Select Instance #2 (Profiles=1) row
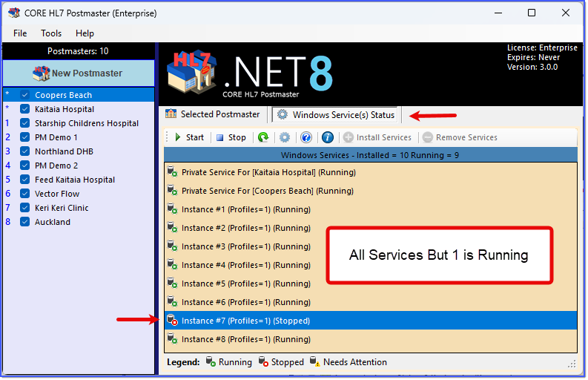 [371, 228]
